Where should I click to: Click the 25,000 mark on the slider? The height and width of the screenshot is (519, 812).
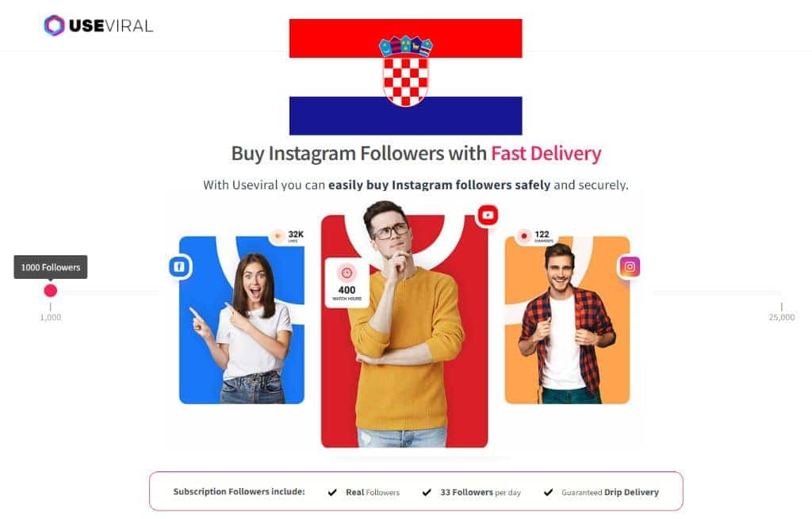(781, 317)
